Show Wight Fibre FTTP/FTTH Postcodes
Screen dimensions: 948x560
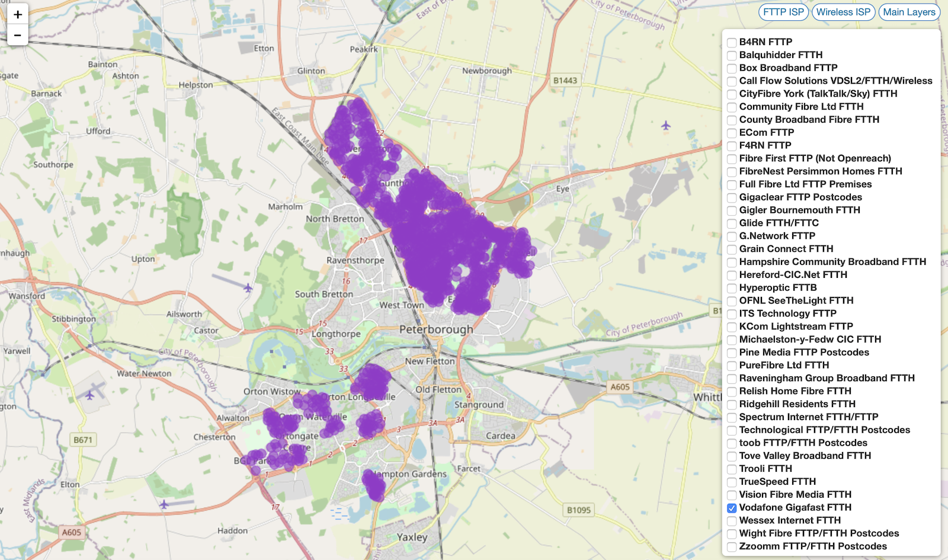(732, 534)
